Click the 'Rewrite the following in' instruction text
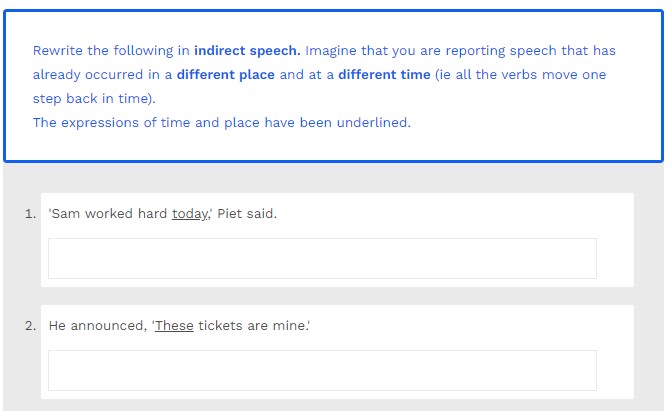 111,50
